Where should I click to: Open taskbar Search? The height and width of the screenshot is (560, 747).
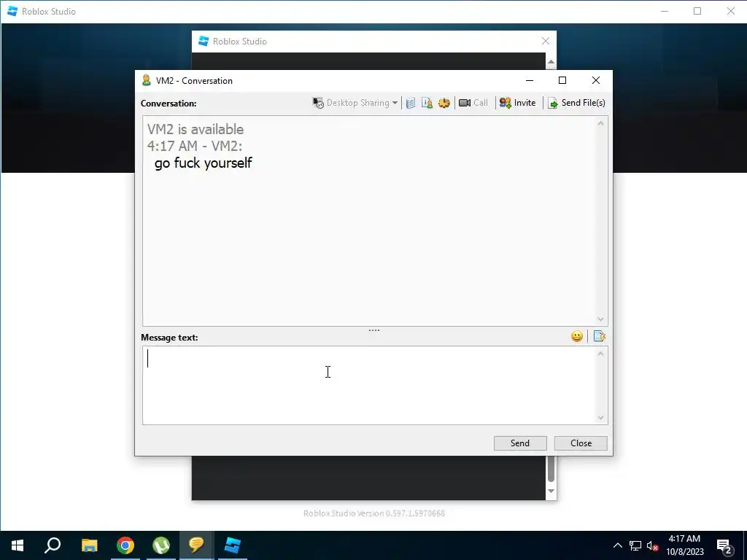[53, 545]
